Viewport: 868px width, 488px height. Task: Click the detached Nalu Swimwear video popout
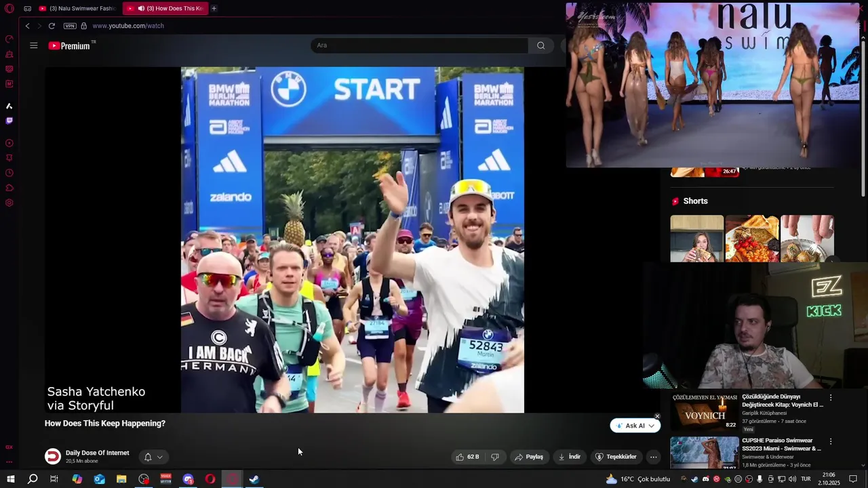click(x=713, y=85)
